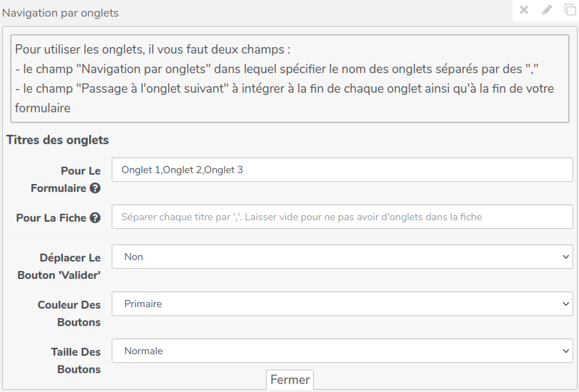Click help icon beside Pour La Fiche
This screenshot has width=579, height=392.
click(95, 217)
